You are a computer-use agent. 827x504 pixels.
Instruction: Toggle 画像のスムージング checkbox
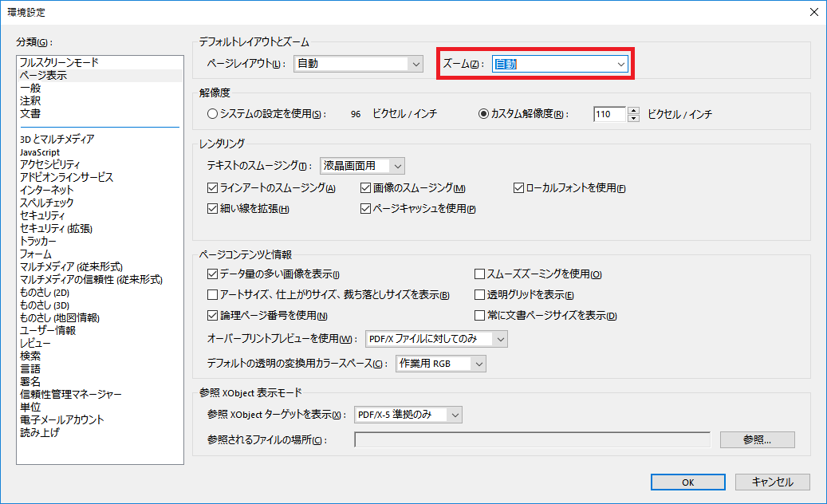point(365,187)
